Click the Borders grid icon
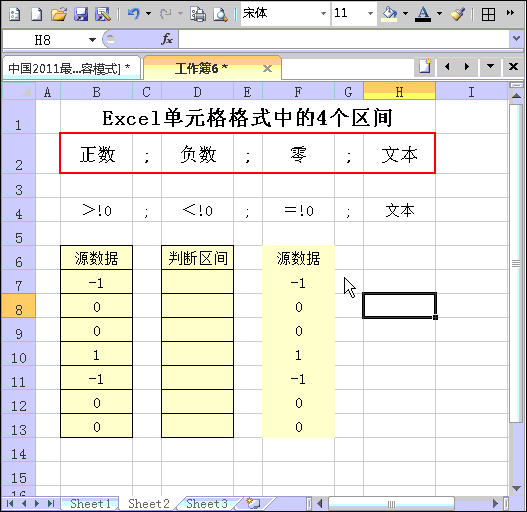 [488, 14]
